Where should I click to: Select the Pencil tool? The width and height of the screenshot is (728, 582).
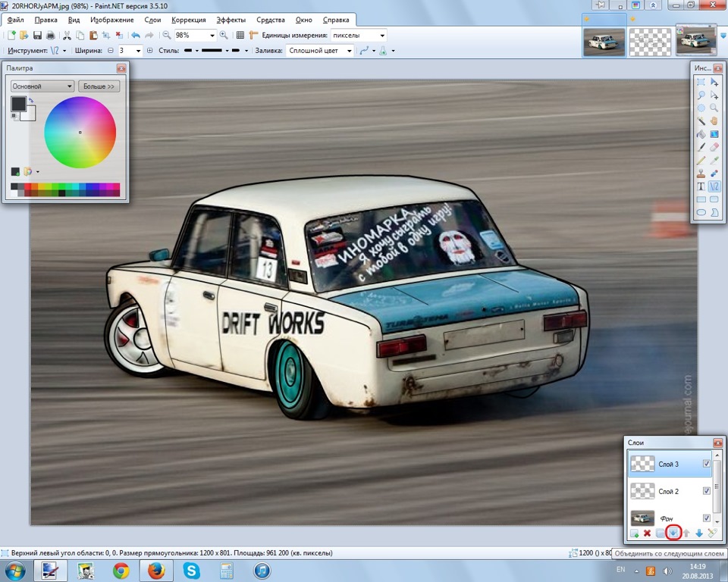(x=701, y=160)
